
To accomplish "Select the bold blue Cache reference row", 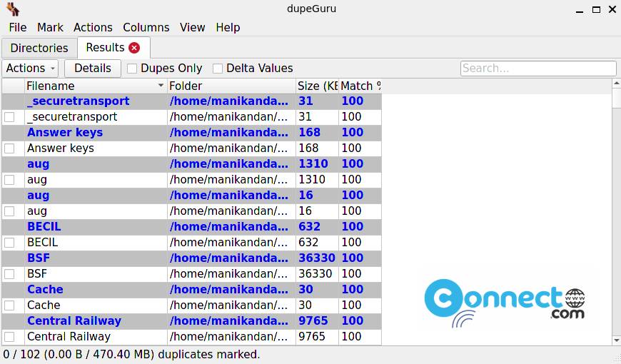I will (x=192, y=289).
